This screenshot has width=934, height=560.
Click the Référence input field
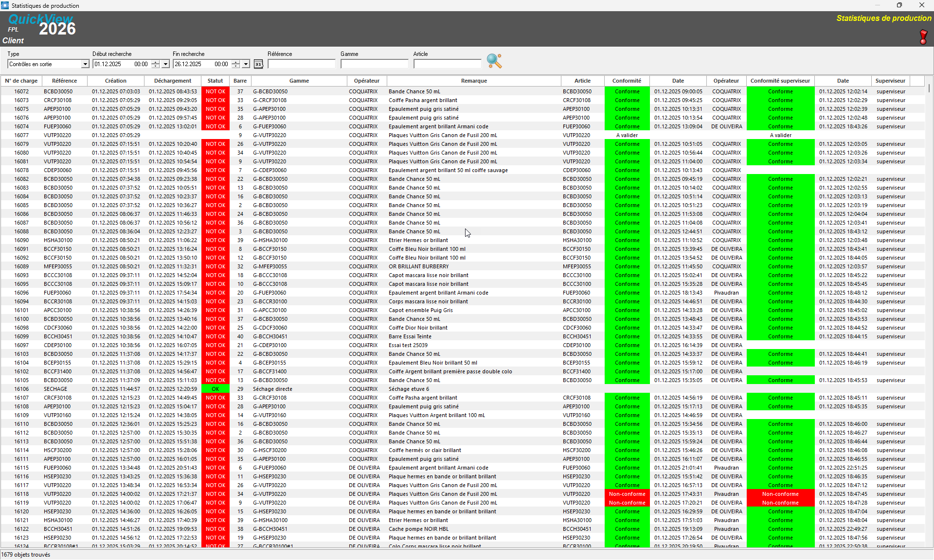click(301, 64)
